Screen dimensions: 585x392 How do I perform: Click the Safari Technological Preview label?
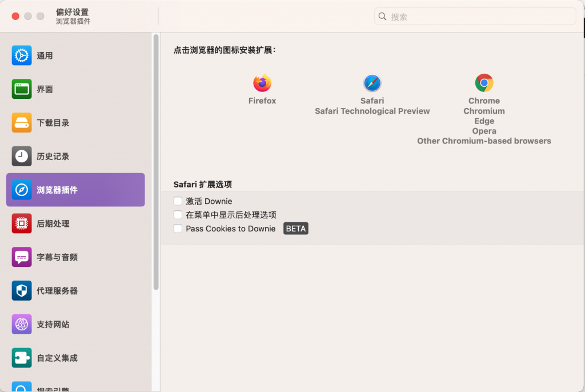click(372, 111)
